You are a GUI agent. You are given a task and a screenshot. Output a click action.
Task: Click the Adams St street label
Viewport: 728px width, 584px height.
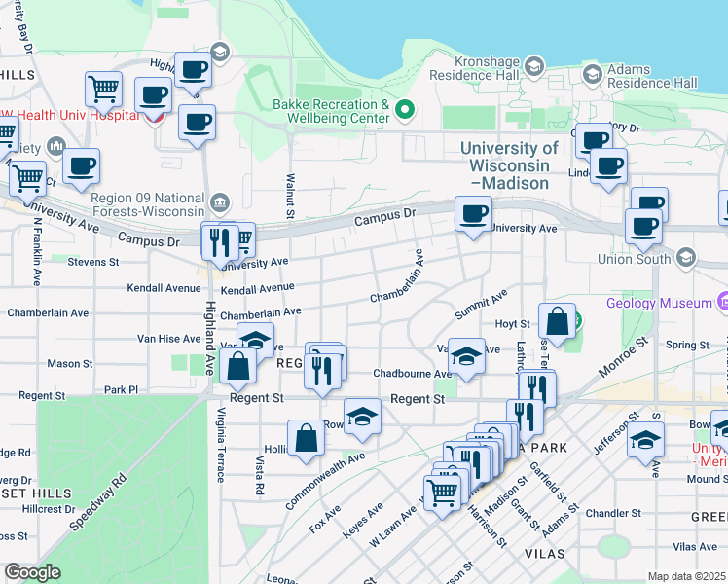point(561,520)
